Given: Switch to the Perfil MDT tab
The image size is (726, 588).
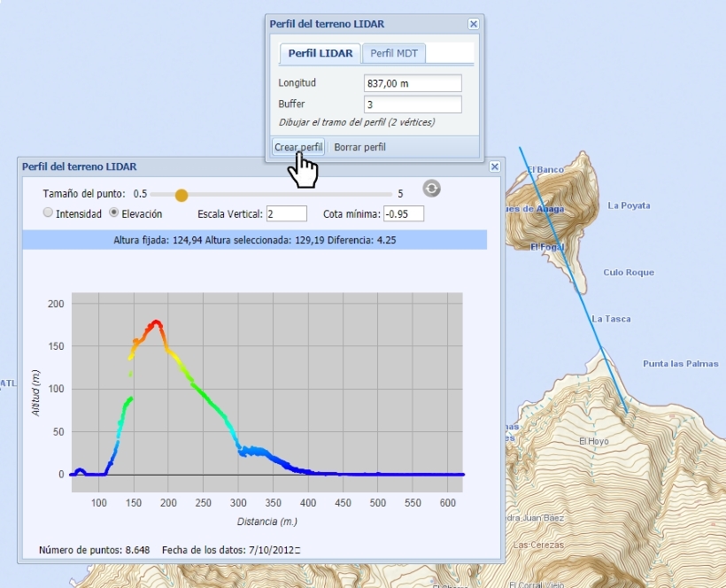Looking at the screenshot, I should click(x=394, y=53).
